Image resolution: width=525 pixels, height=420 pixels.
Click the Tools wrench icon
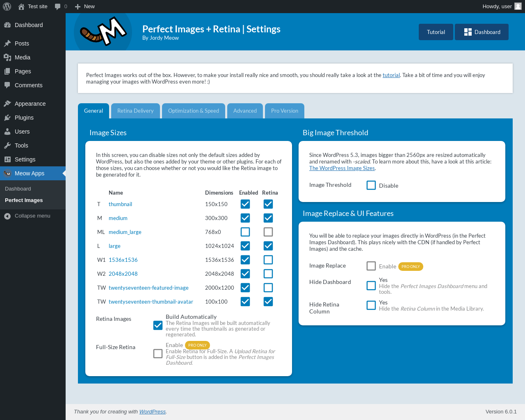[7, 145]
